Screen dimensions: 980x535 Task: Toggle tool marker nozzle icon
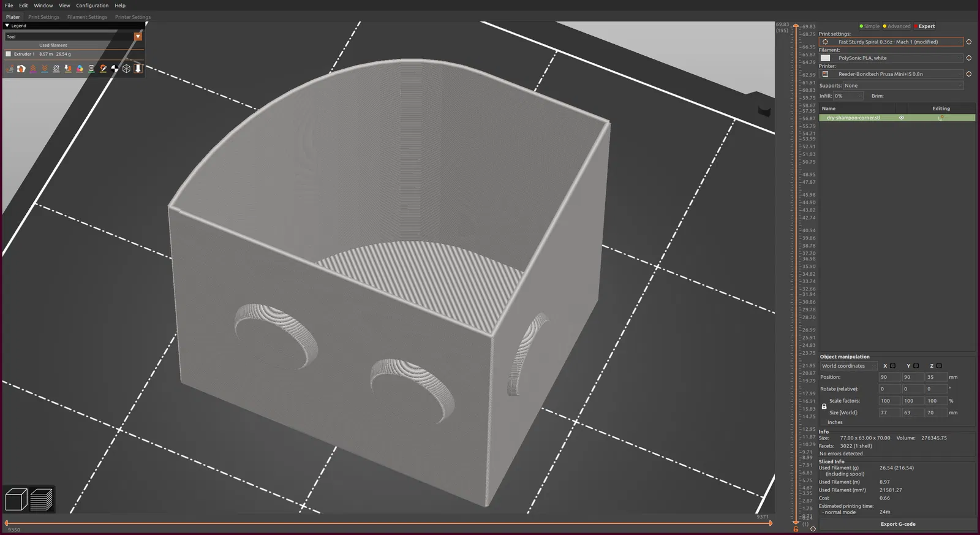point(138,69)
